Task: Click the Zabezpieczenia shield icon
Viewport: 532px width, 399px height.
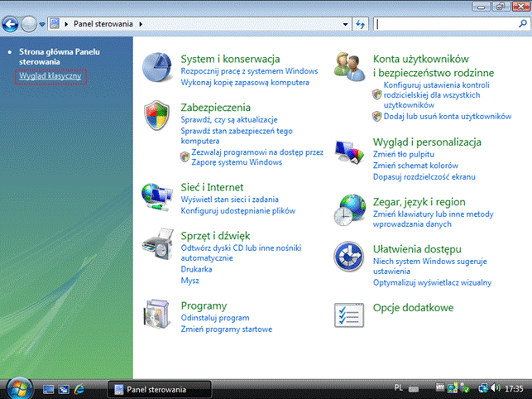Action: (x=156, y=115)
